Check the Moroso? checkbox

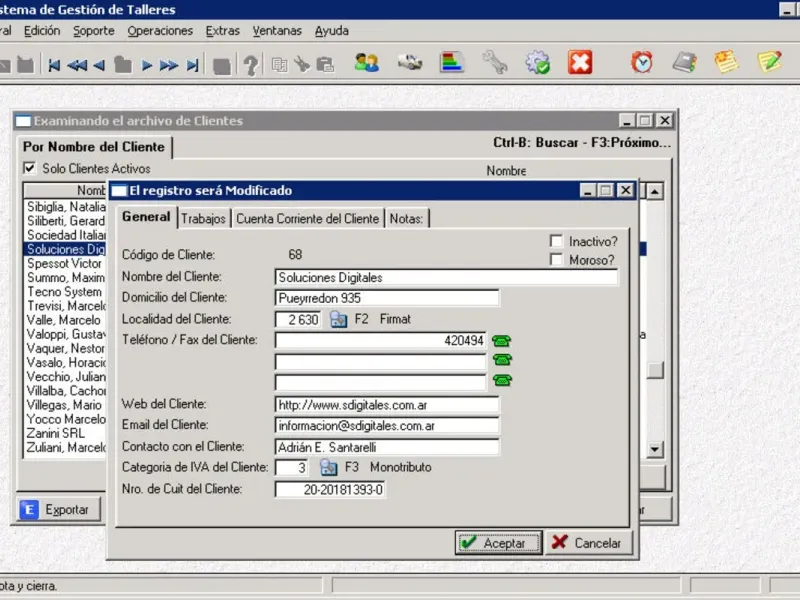point(556,260)
